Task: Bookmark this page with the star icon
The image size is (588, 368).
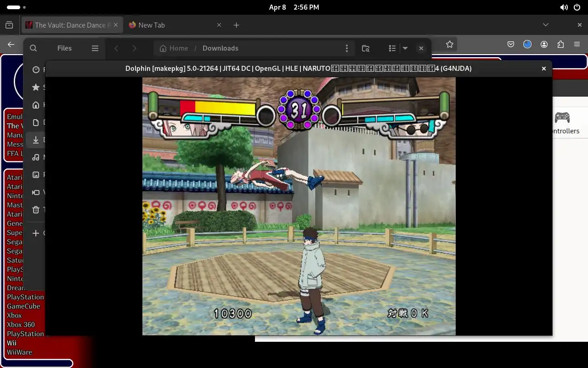Action: point(450,44)
